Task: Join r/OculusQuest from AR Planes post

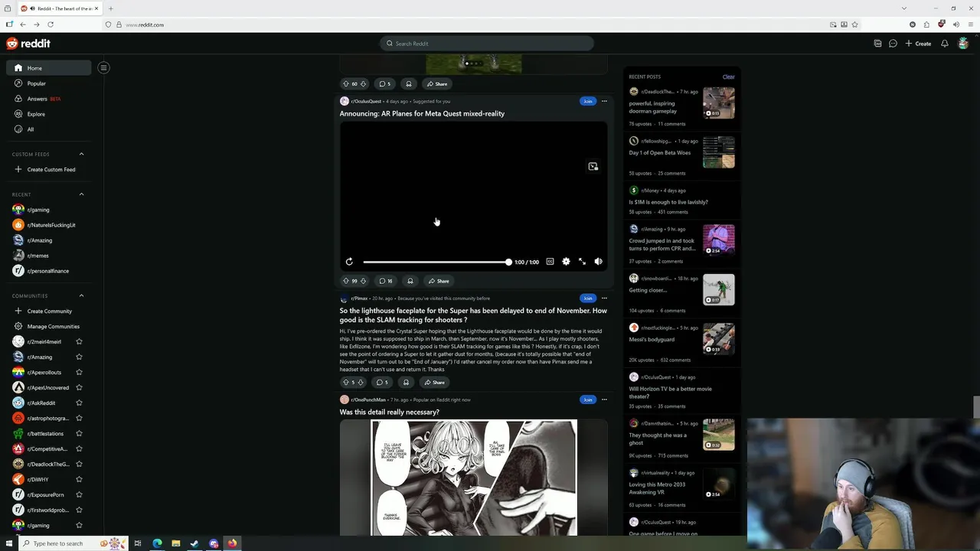Action: (587, 101)
